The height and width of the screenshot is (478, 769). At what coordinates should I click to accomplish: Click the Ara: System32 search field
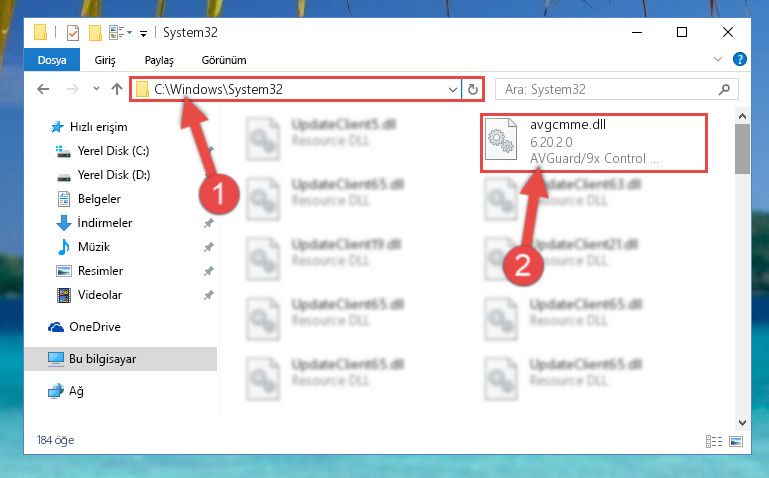pos(606,89)
